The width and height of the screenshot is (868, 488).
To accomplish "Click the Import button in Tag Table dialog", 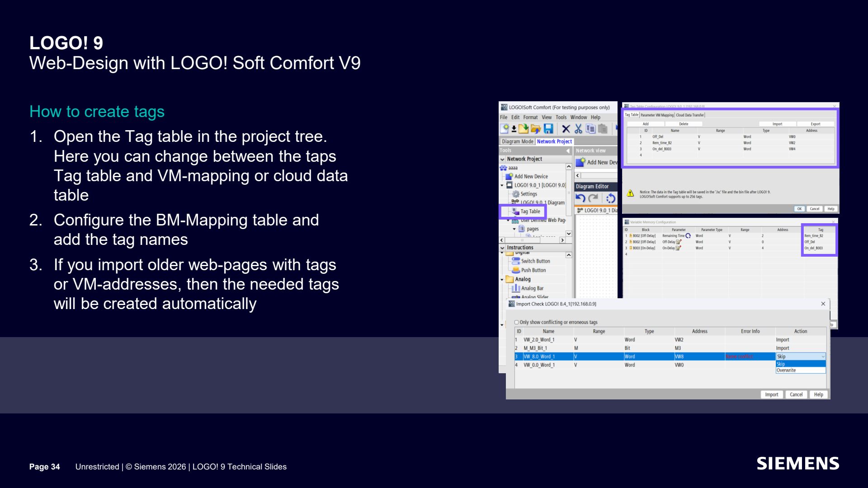I will (777, 124).
